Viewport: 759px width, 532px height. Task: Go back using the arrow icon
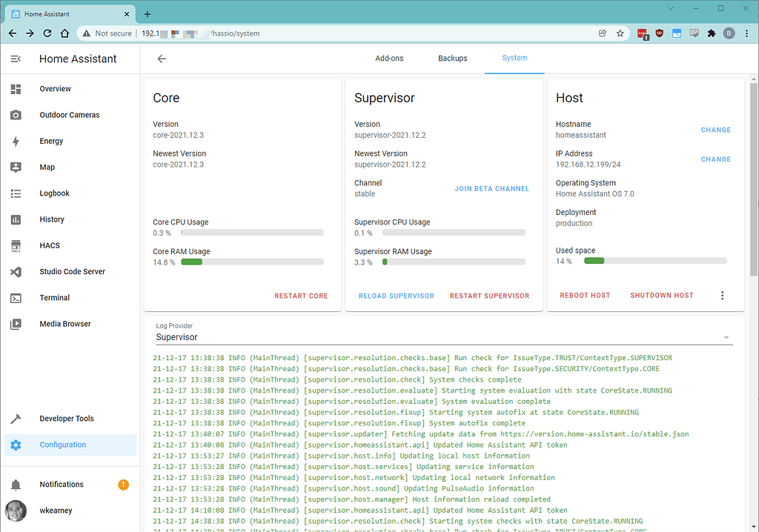coord(162,59)
